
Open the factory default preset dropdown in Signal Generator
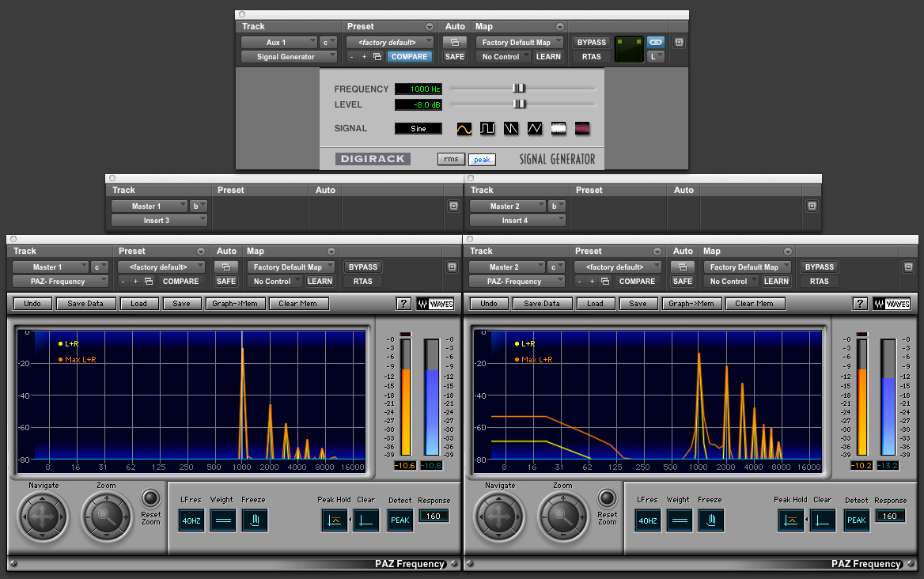(389, 43)
